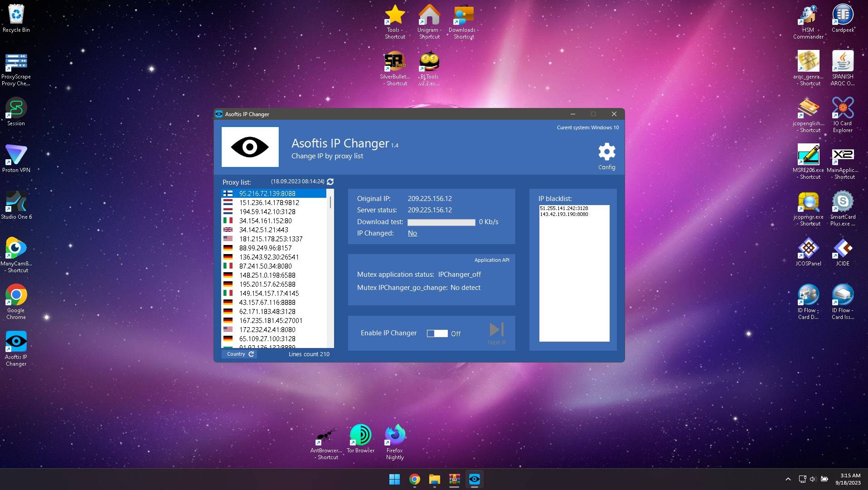868x490 pixels.
Task: Click the Country sort button
Action: coord(235,354)
